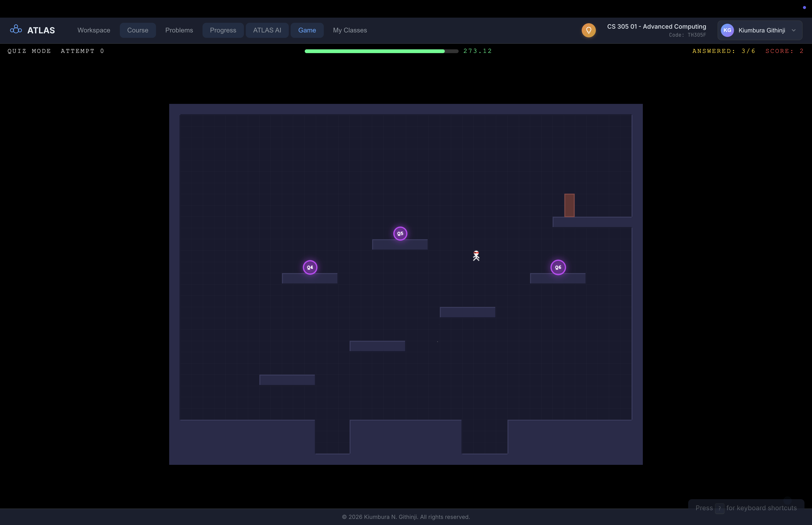Image resolution: width=812 pixels, height=525 pixels.
Task: Click the exit door in the level
Action: coord(569,205)
